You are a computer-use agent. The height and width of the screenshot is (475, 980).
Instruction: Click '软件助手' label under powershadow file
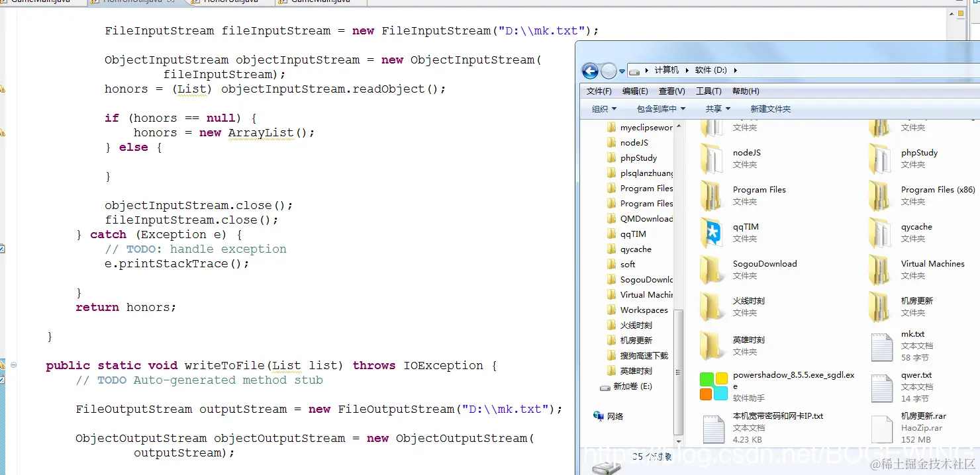[x=749, y=398]
